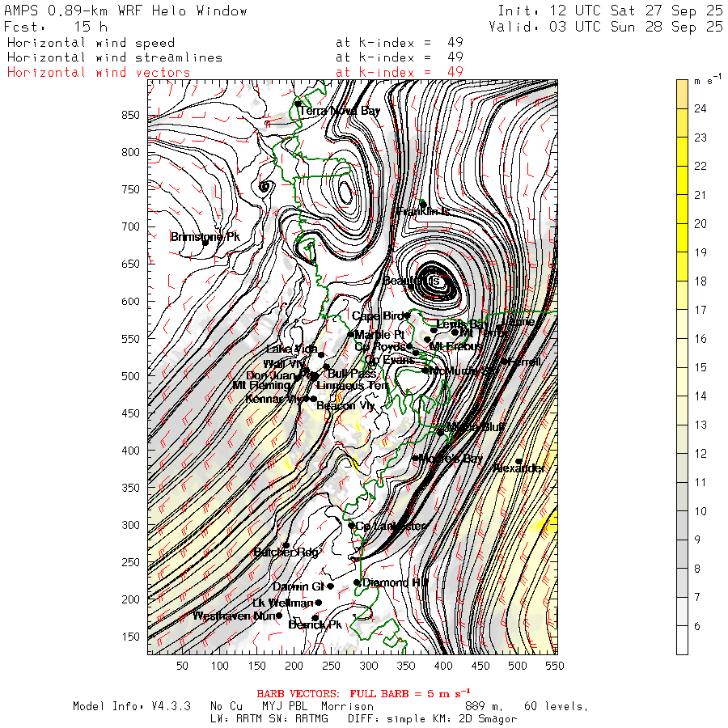
Task: Click the Derrick Pk label
Action: [315, 625]
